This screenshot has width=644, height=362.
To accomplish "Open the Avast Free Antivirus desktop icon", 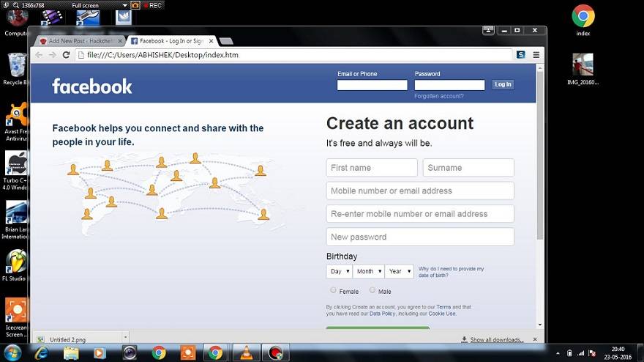I will (x=15, y=122).
